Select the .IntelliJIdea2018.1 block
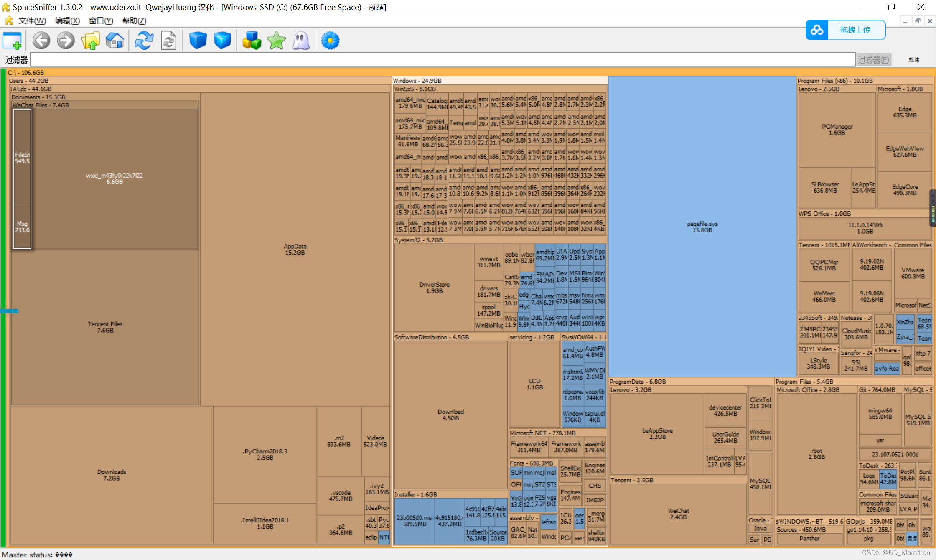This screenshot has height=560, width=936. (x=265, y=523)
